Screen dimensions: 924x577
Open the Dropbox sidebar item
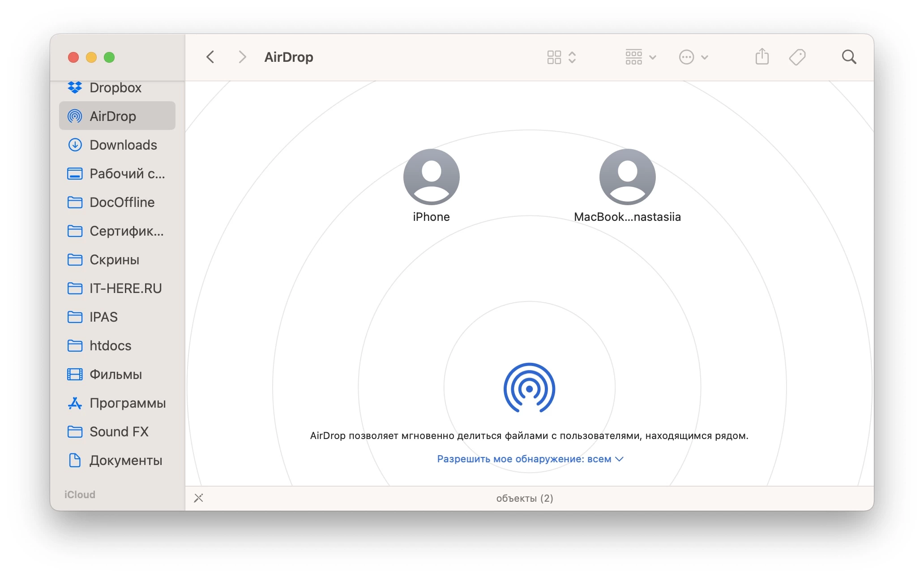point(115,87)
